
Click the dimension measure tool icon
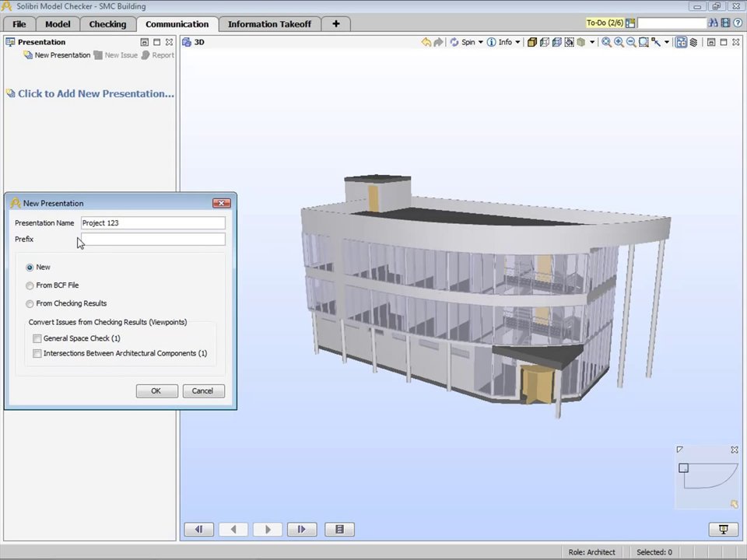[656, 42]
